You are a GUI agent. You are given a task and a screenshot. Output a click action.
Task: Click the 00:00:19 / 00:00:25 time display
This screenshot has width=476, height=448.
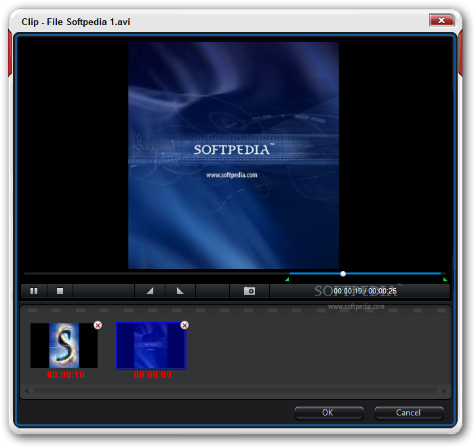[365, 291]
